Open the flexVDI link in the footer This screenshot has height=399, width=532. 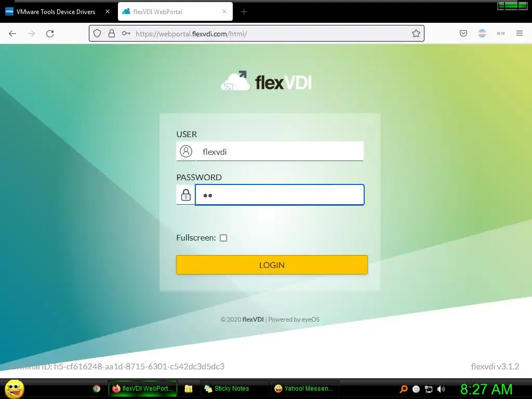253,320
